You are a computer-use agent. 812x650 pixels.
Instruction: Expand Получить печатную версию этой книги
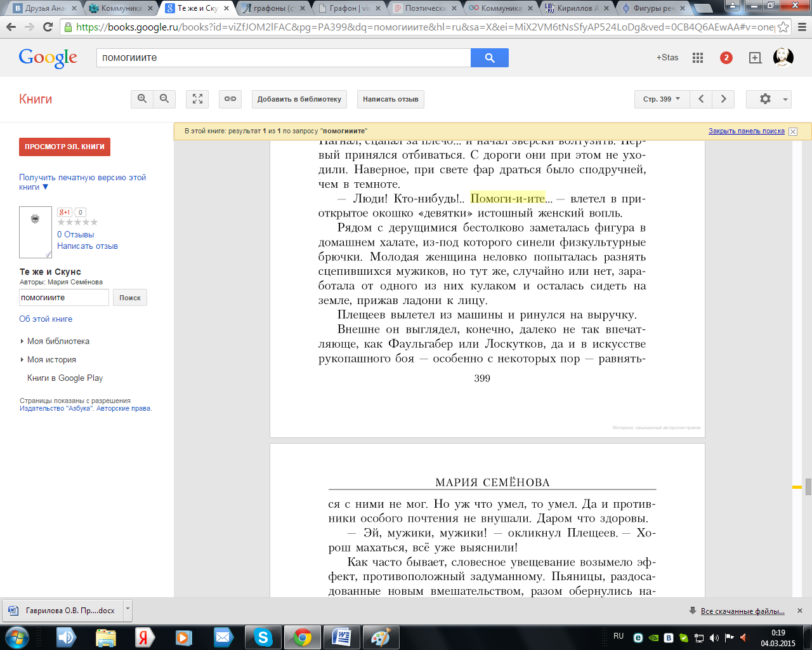click(x=82, y=182)
